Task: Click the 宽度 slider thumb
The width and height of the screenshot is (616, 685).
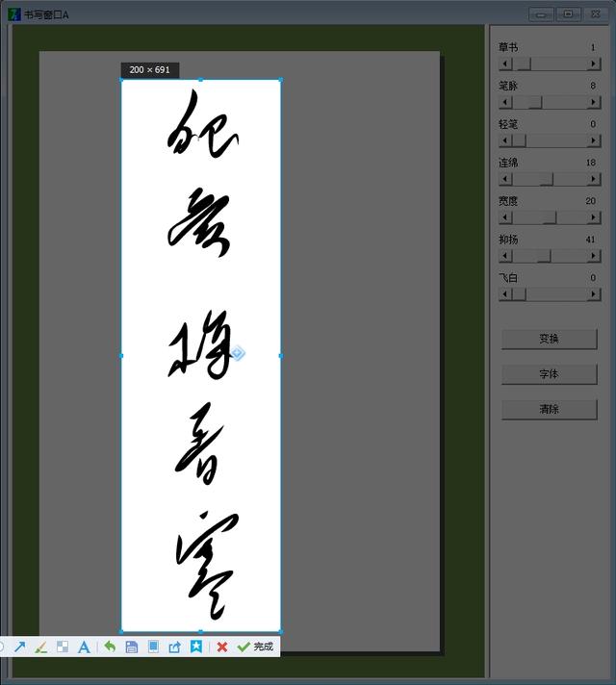Action: point(550,217)
